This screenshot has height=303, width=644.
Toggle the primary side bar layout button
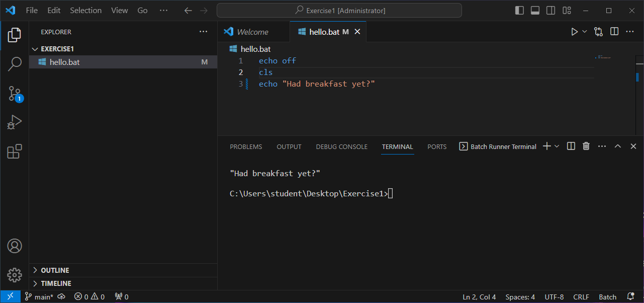pos(520,11)
